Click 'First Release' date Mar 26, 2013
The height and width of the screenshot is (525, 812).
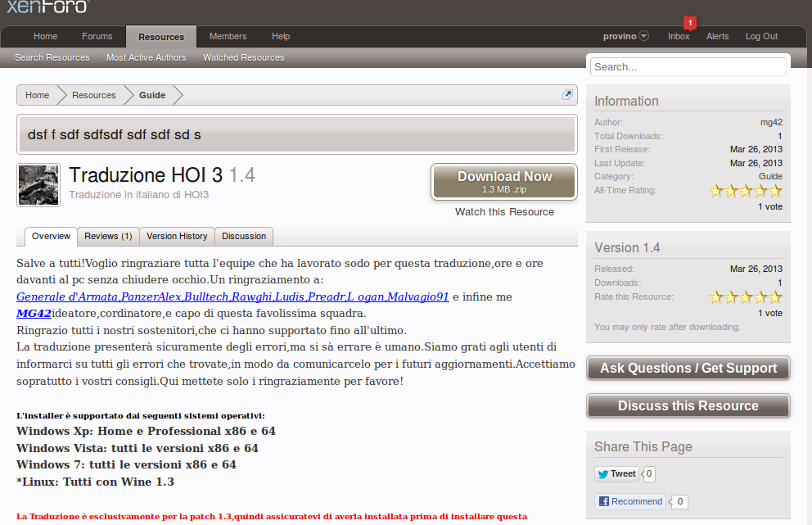(x=756, y=149)
